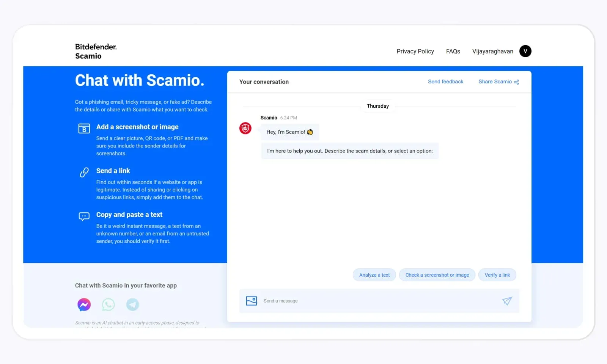Click the Vijayaraghavan account name
607x364 pixels.
coord(492,51)
